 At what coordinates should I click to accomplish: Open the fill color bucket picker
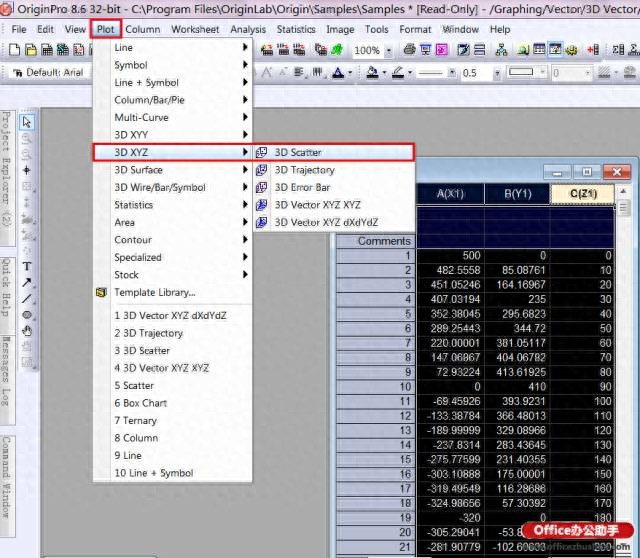coord(372,73)
